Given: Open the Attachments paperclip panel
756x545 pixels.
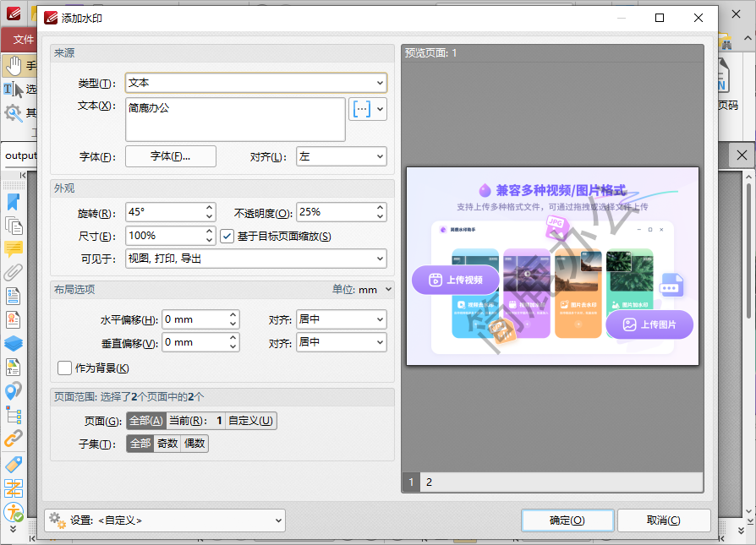Looking at the screenshot, I should [14, 272].
